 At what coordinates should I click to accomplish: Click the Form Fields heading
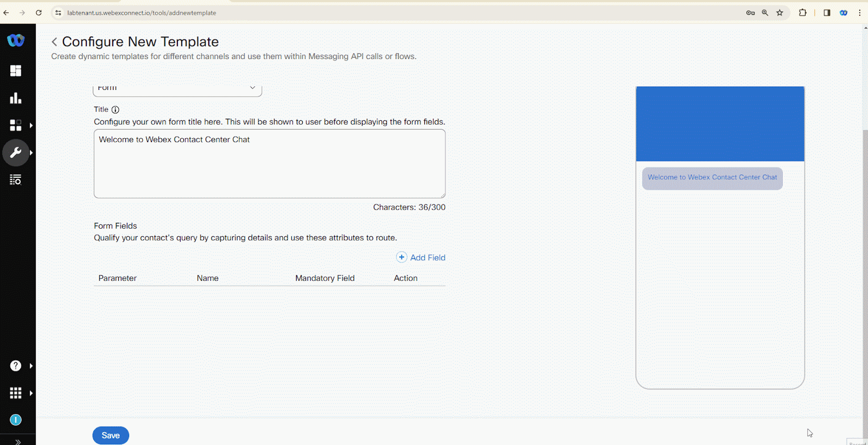click(x=116, y=225)
